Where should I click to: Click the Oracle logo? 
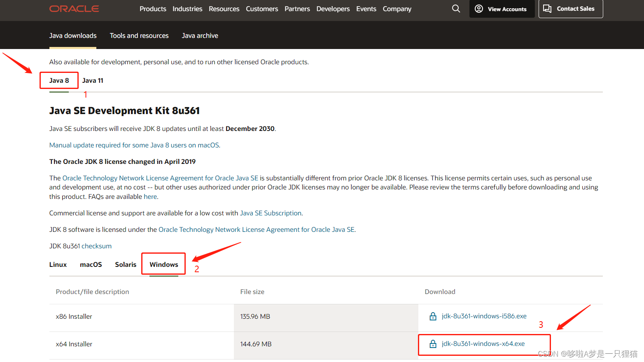coord(74,9)
